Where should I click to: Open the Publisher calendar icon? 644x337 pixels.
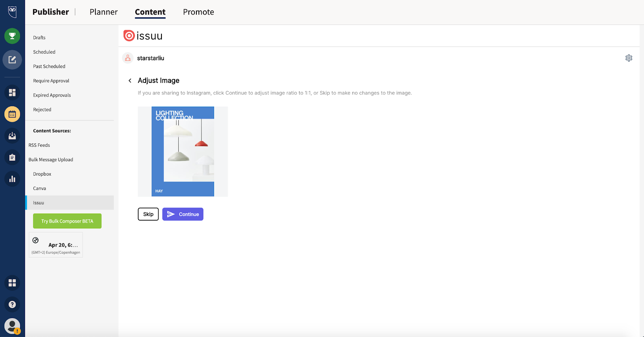pyautogui.click(x=12, y=114)
